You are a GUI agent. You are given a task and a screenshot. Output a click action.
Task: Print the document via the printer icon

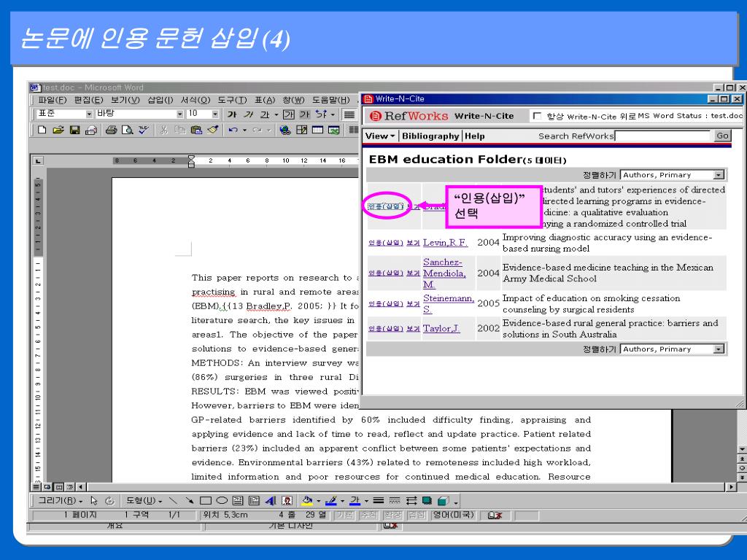(111, 130)
